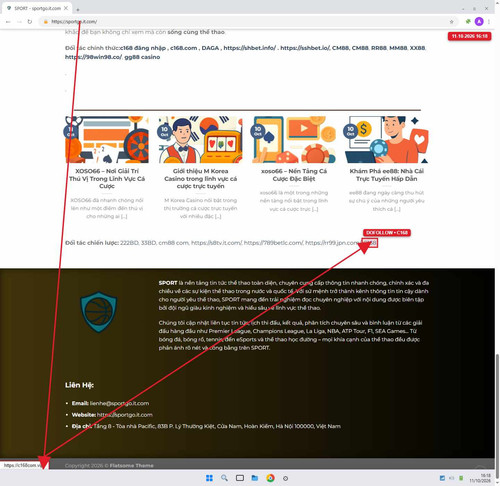The height and width of the screenshot is (486, 500).
Task: Open the https://789betlc.com/ link
Action: (x=273, y=243)
